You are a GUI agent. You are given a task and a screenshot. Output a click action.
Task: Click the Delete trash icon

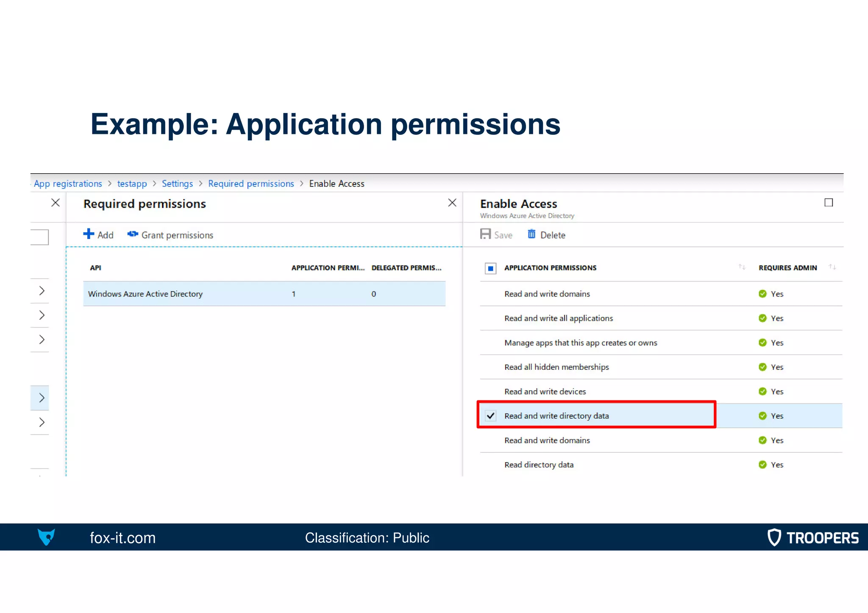pos(531,234)
